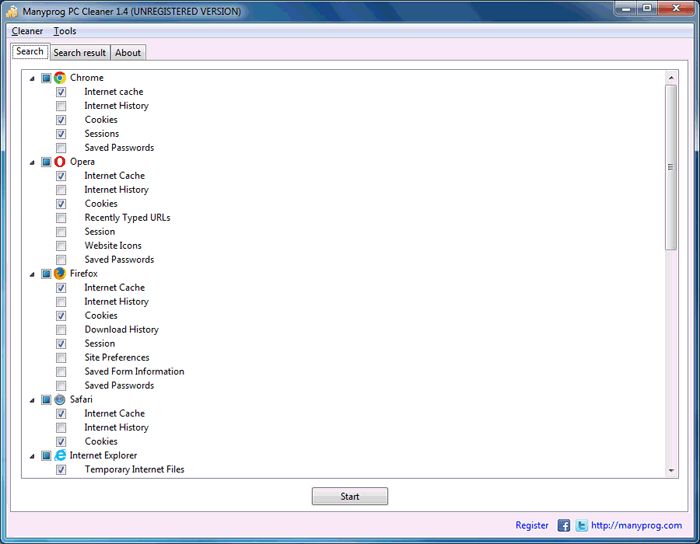Click the Firefox browser icon
Image resolution: width=700 pixels, height=544 pixels.
tap(60, 274)
